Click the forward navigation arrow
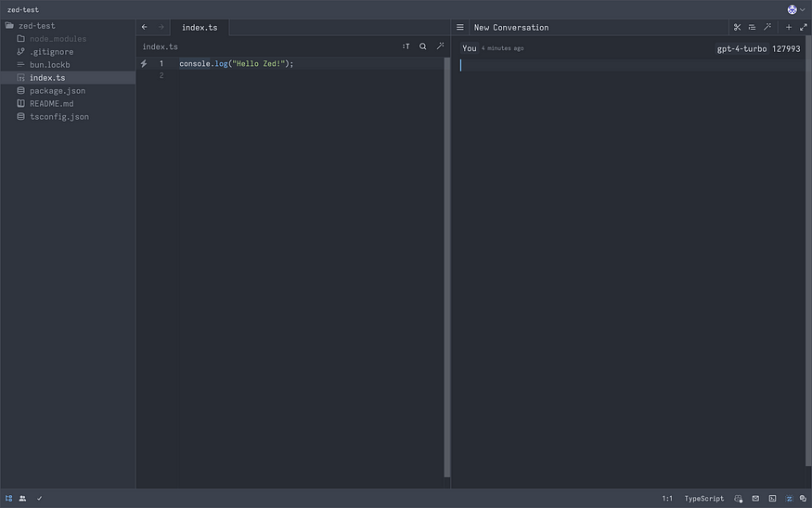 click(161, 27)
